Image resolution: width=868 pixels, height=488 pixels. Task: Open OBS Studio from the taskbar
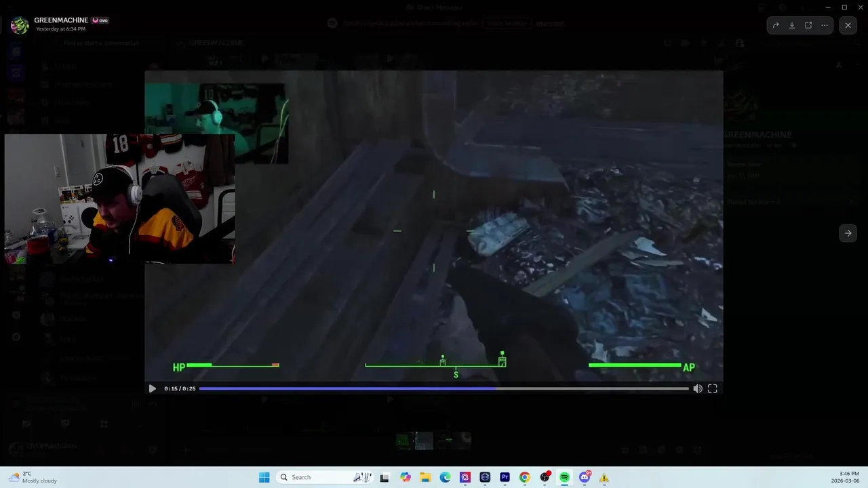[545, 477]
